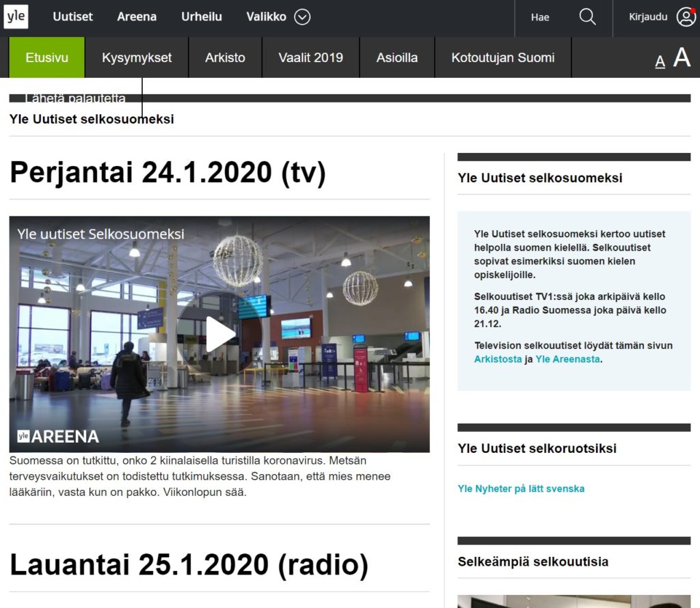This screenshot has width=700, height=608.
Task: Expand the Valikko chevron menu
Action: [x=302, y=17]
